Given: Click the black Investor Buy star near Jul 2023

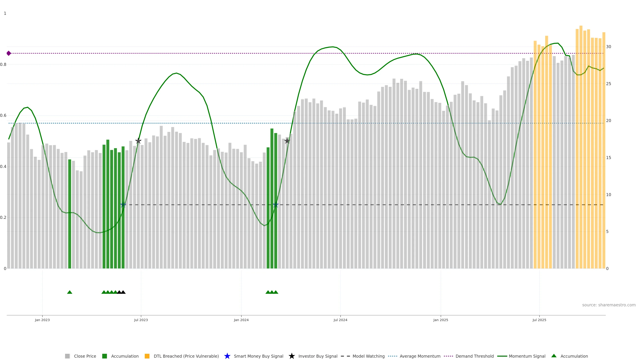Looking at the screenshot, I should coord(138,141).
